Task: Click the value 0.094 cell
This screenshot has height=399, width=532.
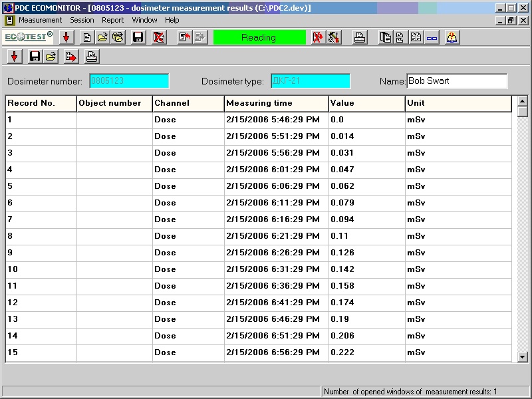Action: pyautogui.click(x=367, y=219)
